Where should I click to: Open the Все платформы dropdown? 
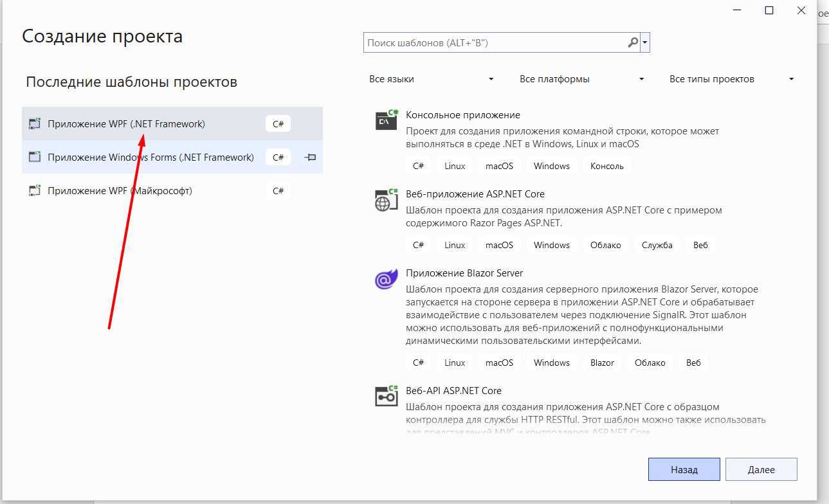point(581,79)
